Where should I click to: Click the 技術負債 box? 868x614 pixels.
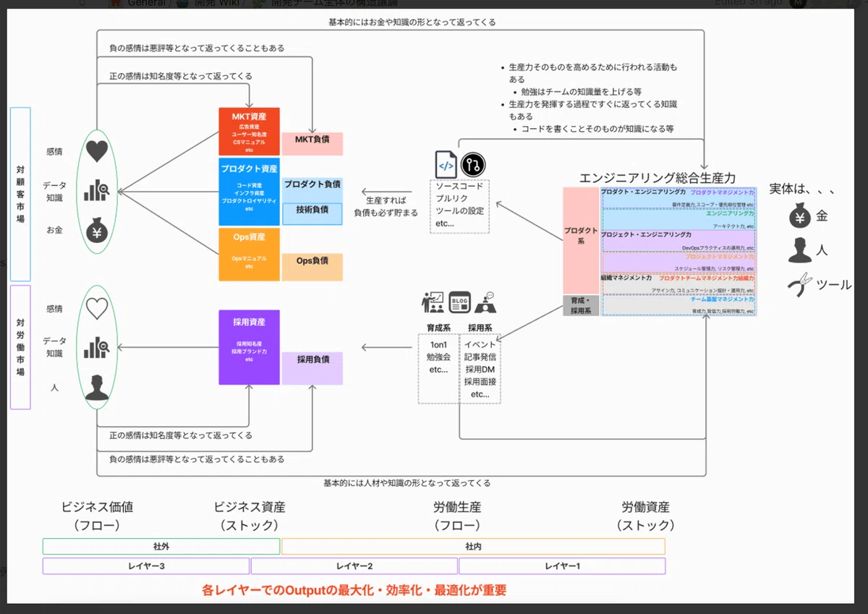point(312,213)
